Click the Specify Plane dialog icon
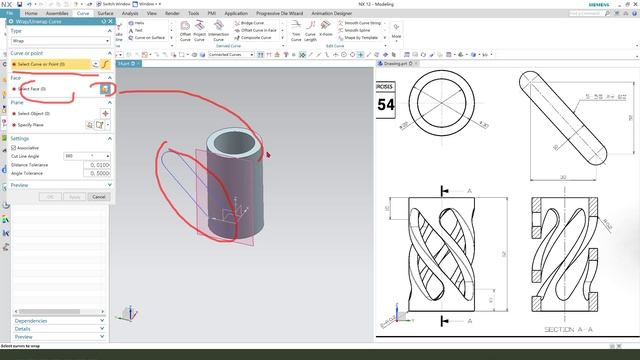Image resolution: width=640 pixels, height=360 pixels. [x=89, y=125]
